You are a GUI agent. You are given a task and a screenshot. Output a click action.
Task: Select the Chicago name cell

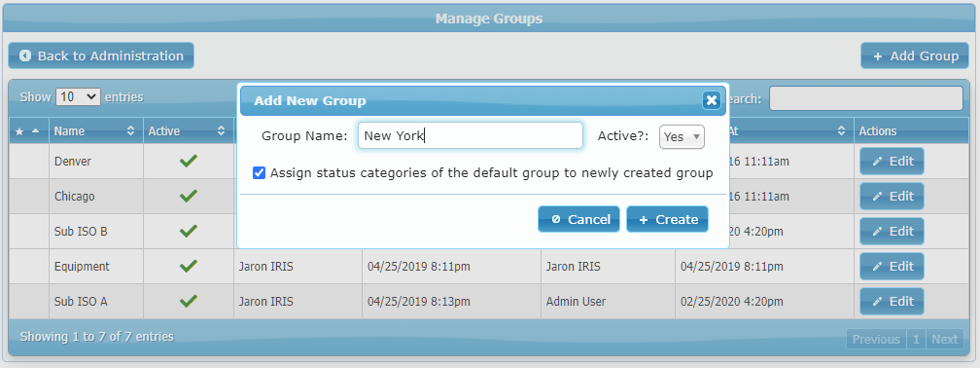(96, 197)
